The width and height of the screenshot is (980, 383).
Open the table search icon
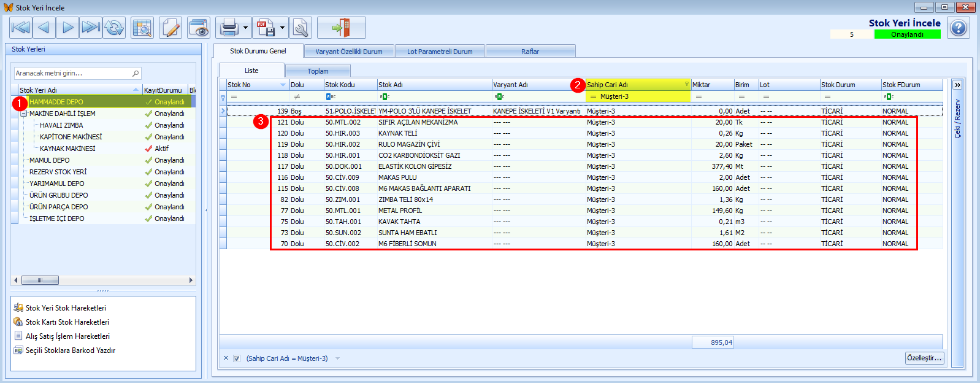point(142,28)
